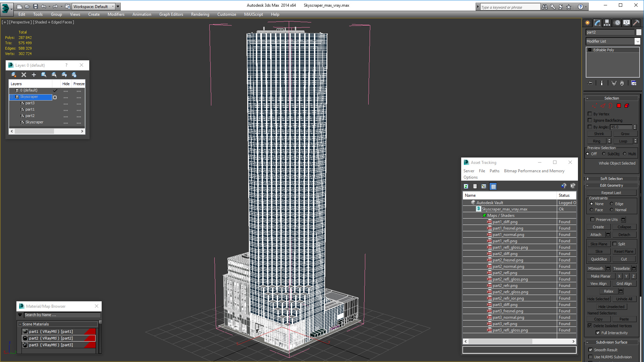Click favorites star icon in title bar
The width and height of the screenshot is (644, 362).
tap(569, 7)
